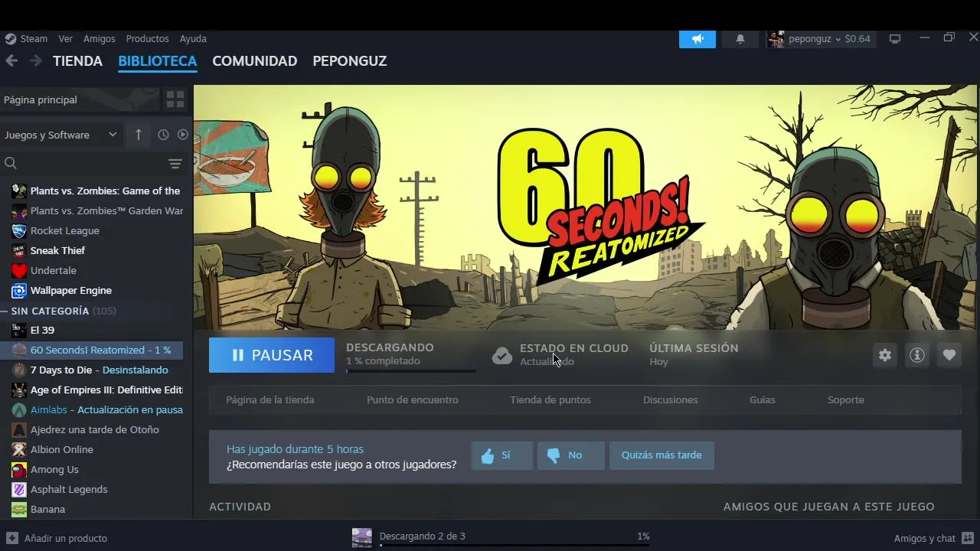The image size is (980, 551).
Task: Open Tienda de puntos link
Action: [x=550, y=399]
